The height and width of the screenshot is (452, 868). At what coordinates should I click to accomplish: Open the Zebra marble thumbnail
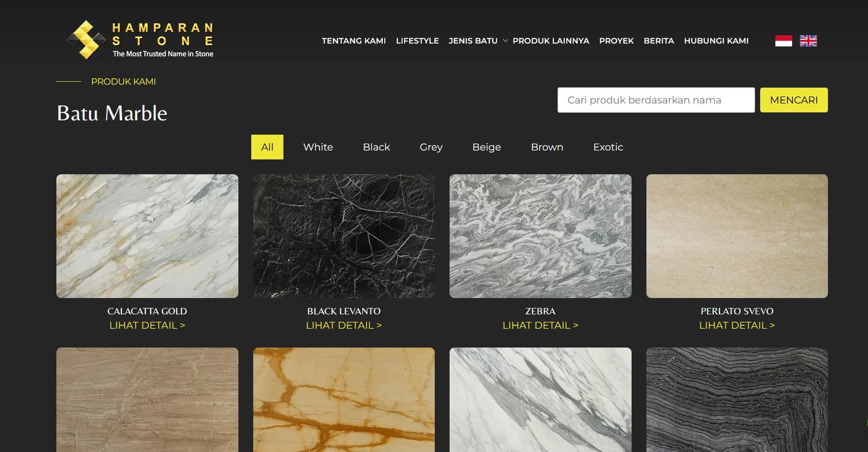(x=541, y=236)
